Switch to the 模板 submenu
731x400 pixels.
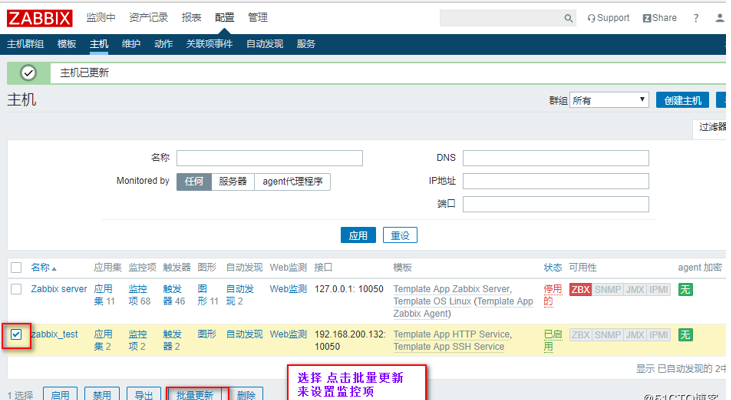click(x=67, y=44)
